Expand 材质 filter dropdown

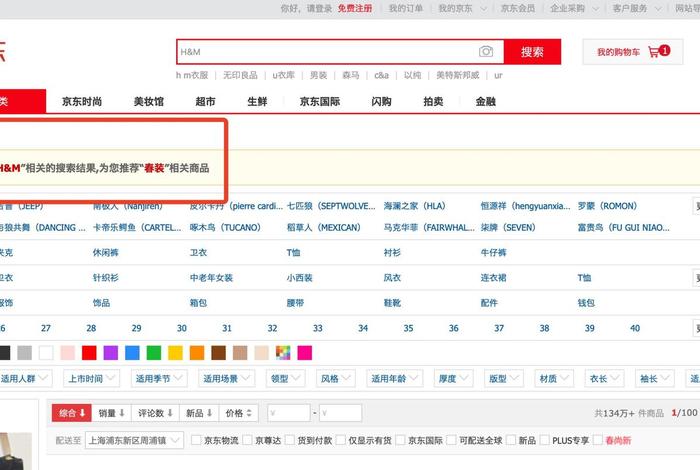click(x=554, y=378)
